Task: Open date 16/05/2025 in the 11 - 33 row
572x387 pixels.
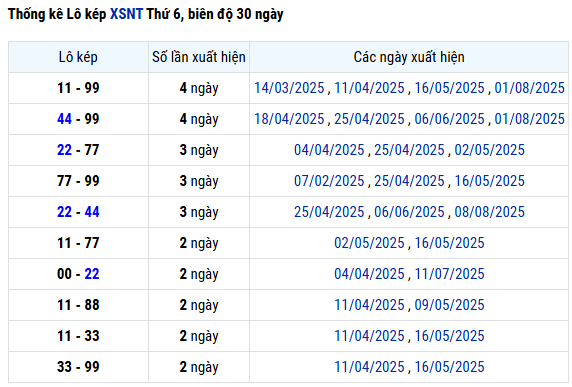Action: (449, 336)
